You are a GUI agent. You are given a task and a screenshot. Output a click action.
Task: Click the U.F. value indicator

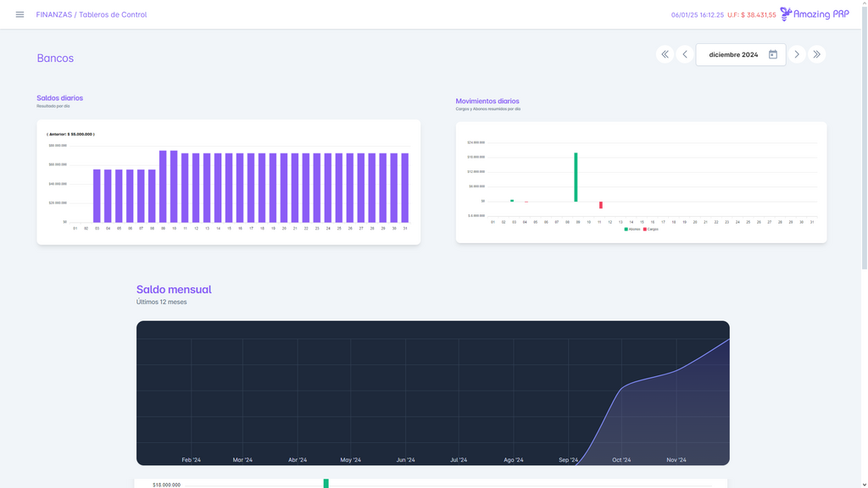(x=751, y=15)
